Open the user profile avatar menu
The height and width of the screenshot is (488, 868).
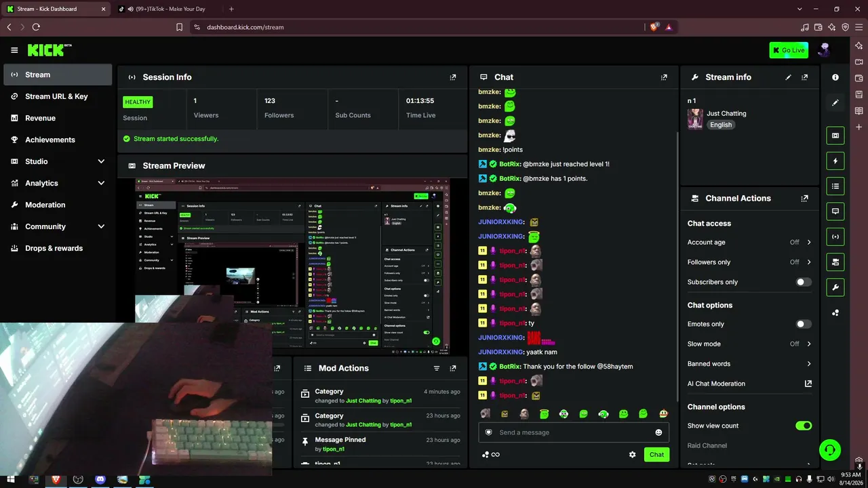click(x=825, y=50)
